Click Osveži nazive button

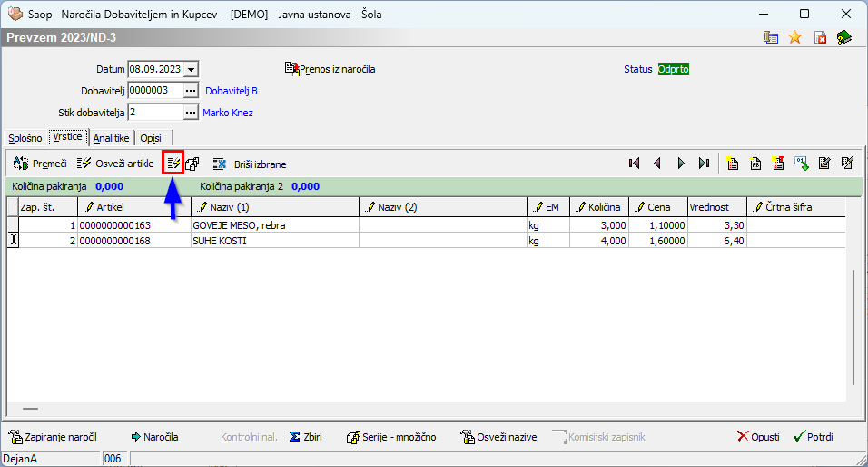click(x=498, y=437)
